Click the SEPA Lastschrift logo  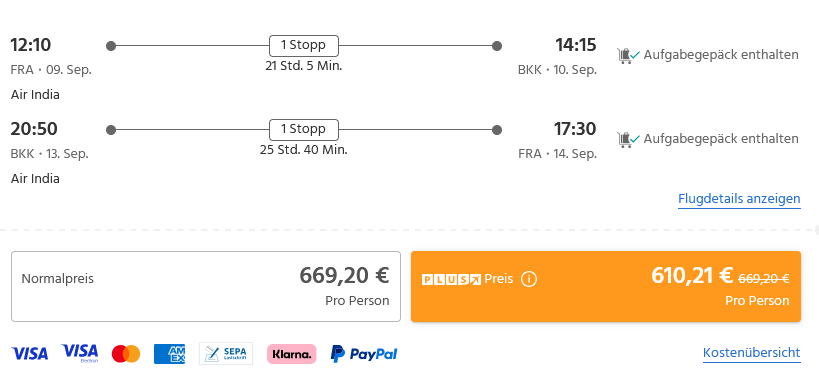(x=226, y=354)
